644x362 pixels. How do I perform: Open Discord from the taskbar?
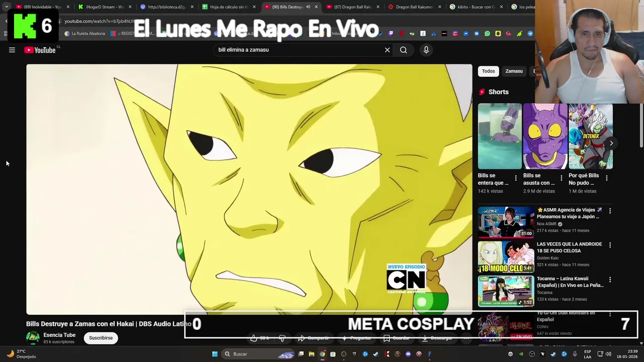coord(408,354)
